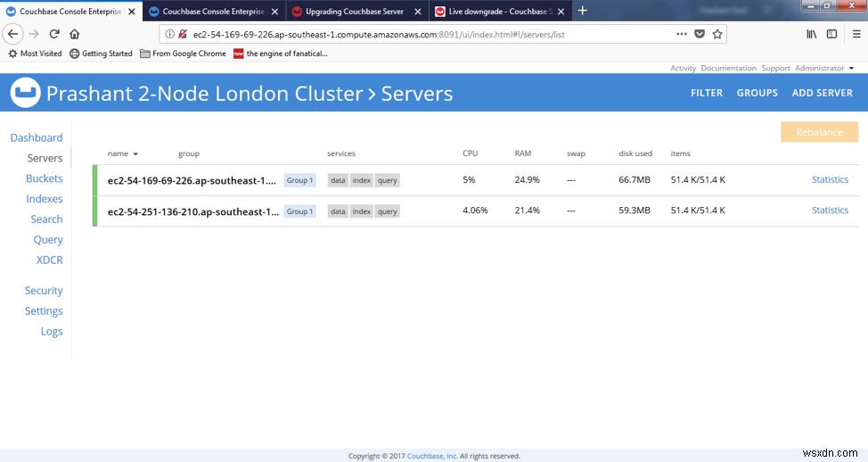The height and width of the screenshot is (462, 868).
Task: Go back with the browser back arrow
Action: pyautogui.click(x=12, y=34)
